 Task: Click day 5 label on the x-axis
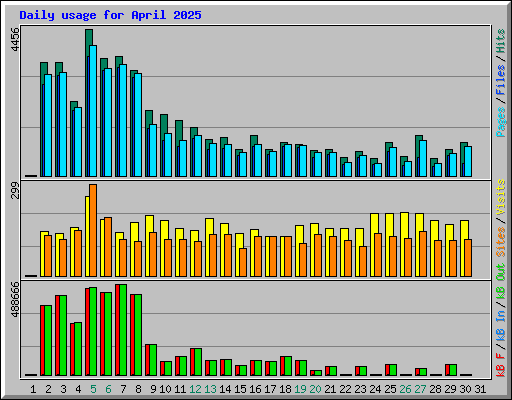click(x=93, y=389)
